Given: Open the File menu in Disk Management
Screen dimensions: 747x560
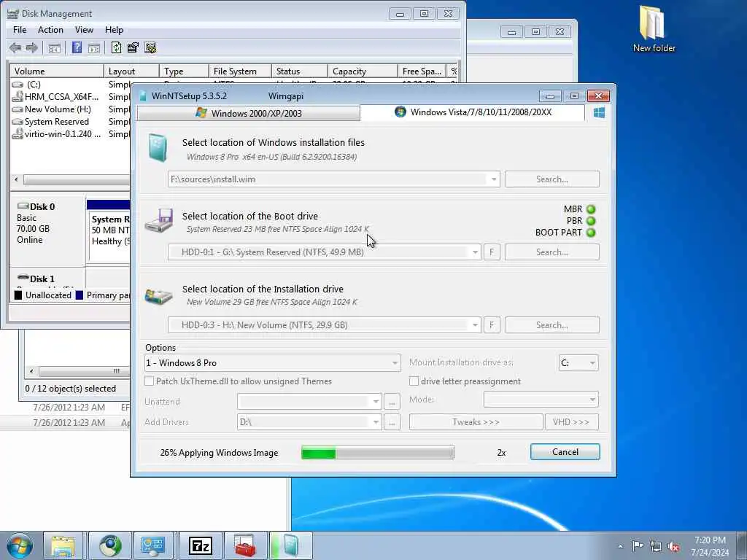Looking at the screenshot, I should pyautogui.click(x=20, y=30).
